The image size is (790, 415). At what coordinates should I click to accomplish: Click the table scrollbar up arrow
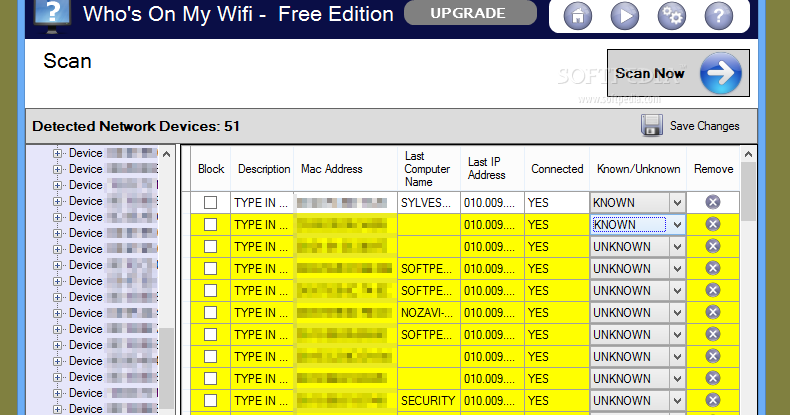(748, 154)
